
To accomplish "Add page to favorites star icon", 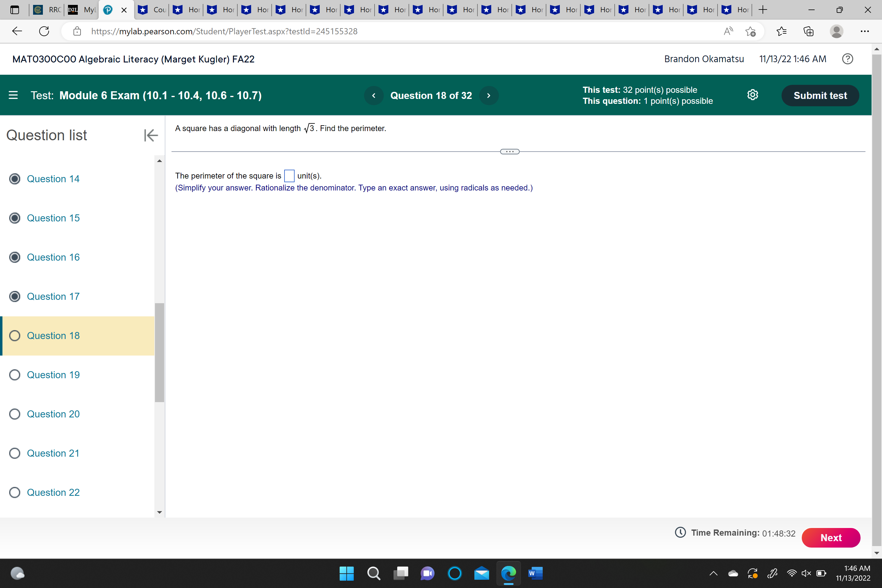I will pos(750,31).
